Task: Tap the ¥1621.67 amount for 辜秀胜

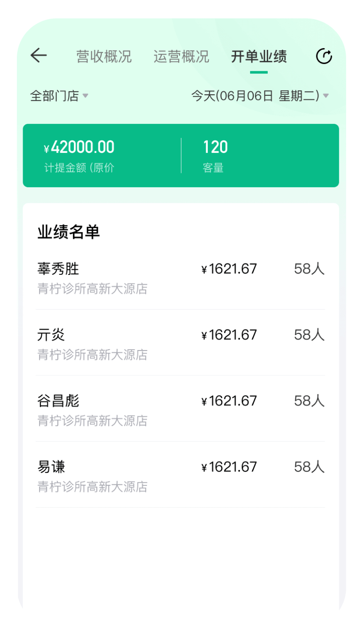Action: point(229,269)
